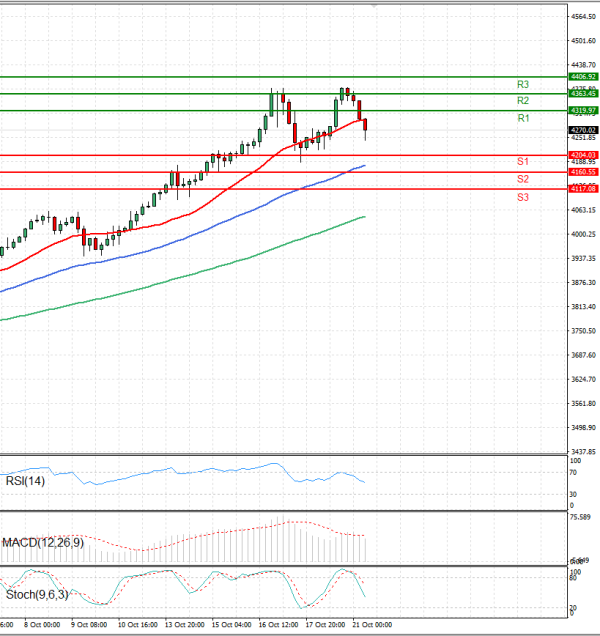Click the current price tag 4270.02
Screen dimensions: 600x636
583,130
